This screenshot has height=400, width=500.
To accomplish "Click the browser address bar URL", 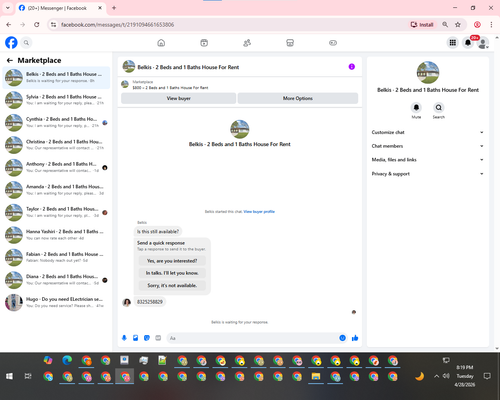I will click(x=117, y=25).
